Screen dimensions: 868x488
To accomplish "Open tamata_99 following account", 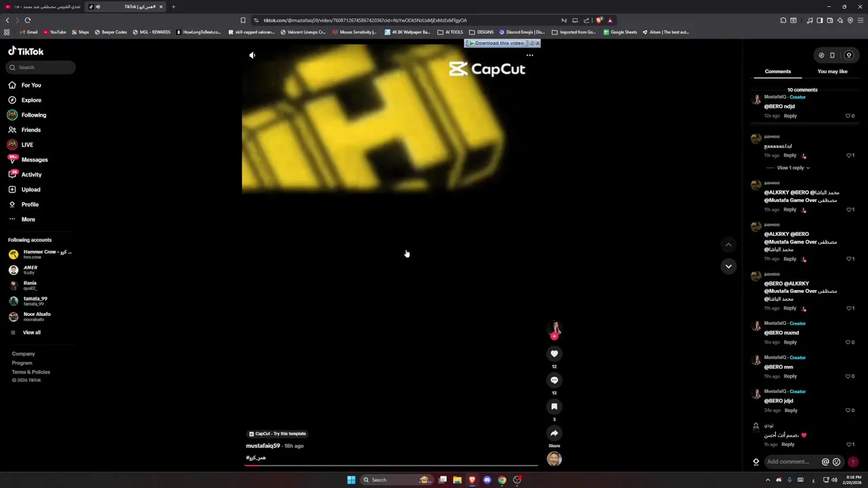I will 28,301.
